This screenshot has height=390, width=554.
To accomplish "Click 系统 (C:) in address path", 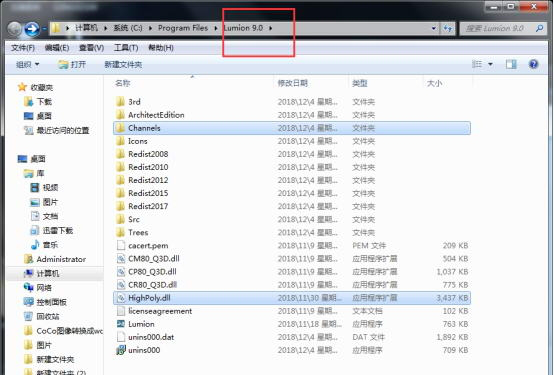I will pyautogui.click(x=128, y=28).
